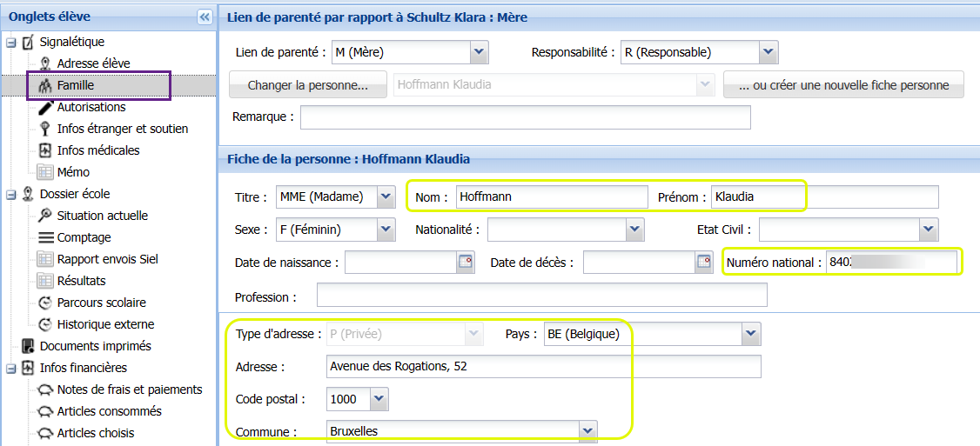Viewport: 980px width, 446px height.
Task: Collapse the Infos financières tree node
Action: click(11, 369)
